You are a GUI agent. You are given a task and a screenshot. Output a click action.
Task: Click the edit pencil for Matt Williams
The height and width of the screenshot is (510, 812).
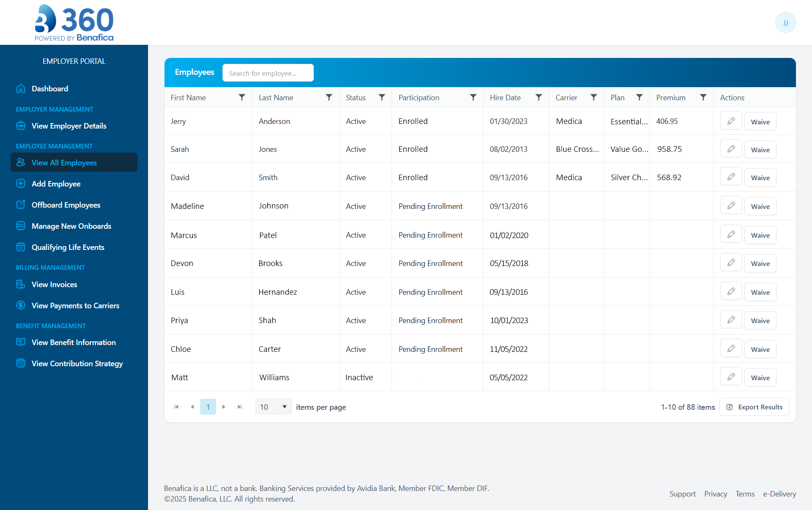coord(731,376)
